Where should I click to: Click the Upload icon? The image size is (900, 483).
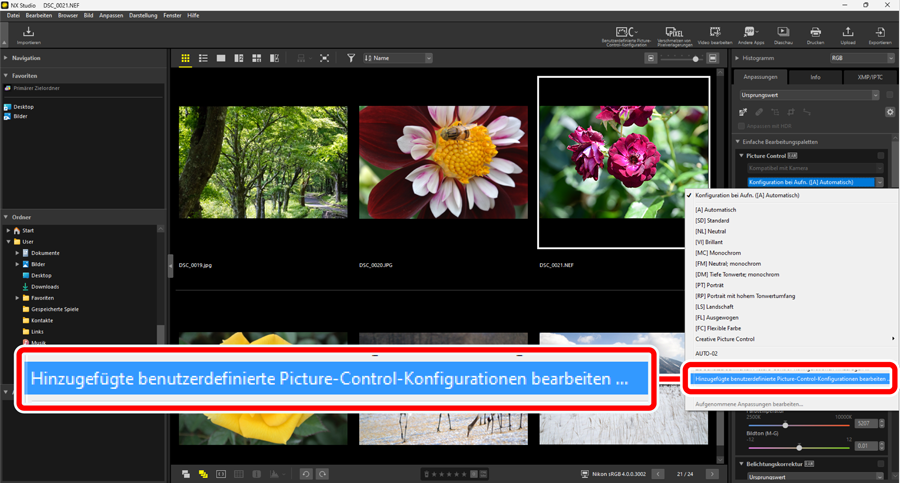tap(848, 35)
